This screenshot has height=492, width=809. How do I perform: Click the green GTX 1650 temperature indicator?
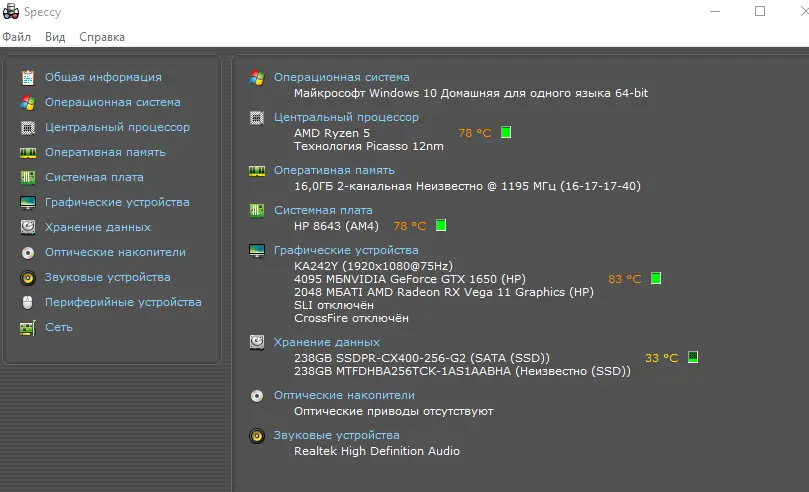(656, 278)
